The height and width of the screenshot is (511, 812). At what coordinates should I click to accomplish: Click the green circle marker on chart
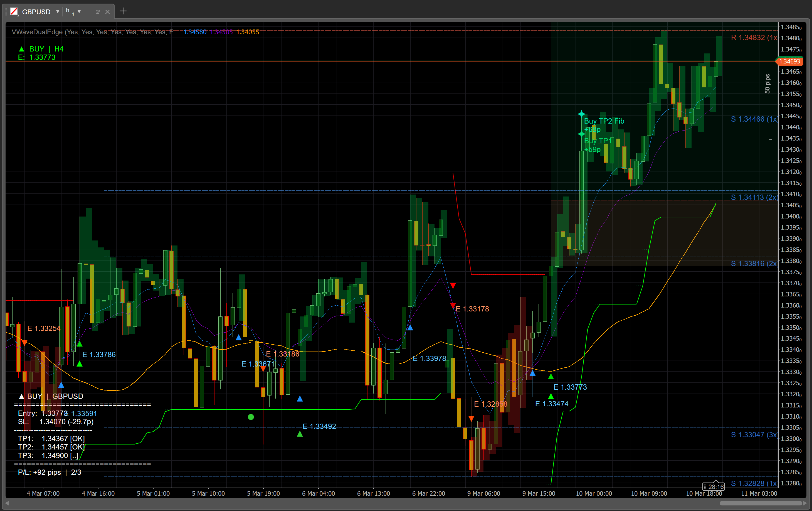pyautogui.click(x=251, y=417)
